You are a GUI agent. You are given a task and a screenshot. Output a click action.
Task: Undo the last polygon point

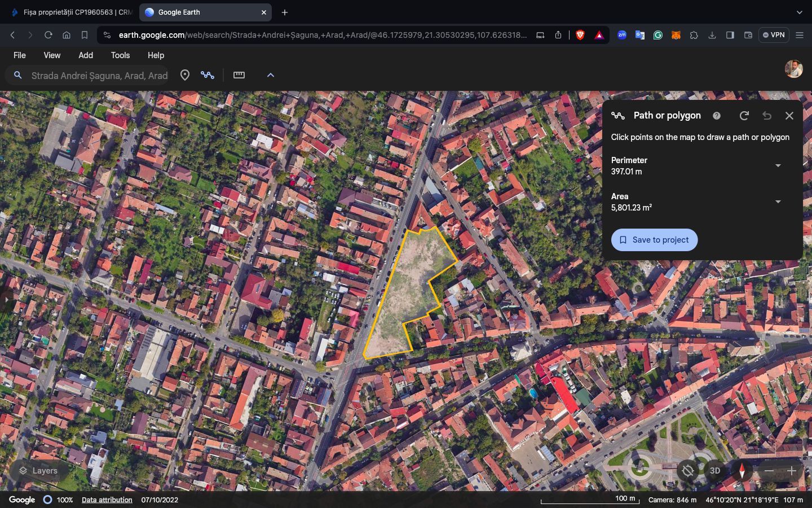click(767, 116)
